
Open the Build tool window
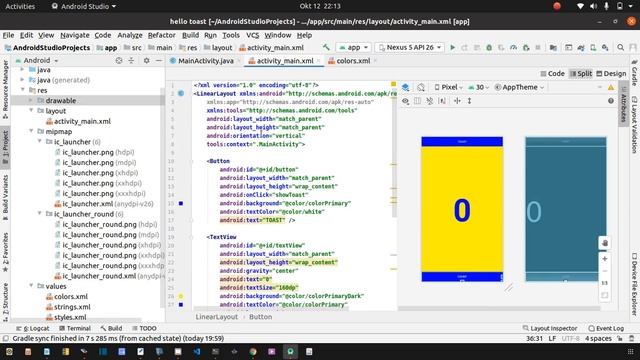pyautogui.click(x=111, y=328)
